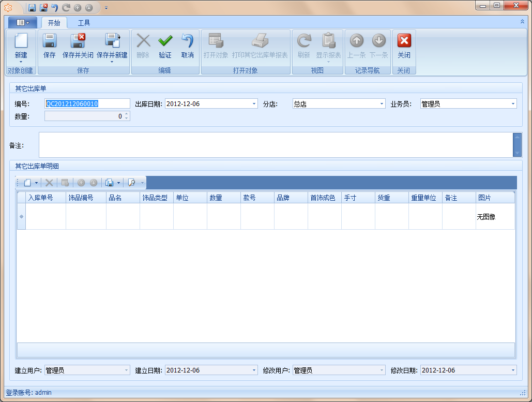The height and width of the screenshot is (402, 532).
Task: Click new row icon in detail toolbar
Action: pyautogui.click(x=27, y=183)
